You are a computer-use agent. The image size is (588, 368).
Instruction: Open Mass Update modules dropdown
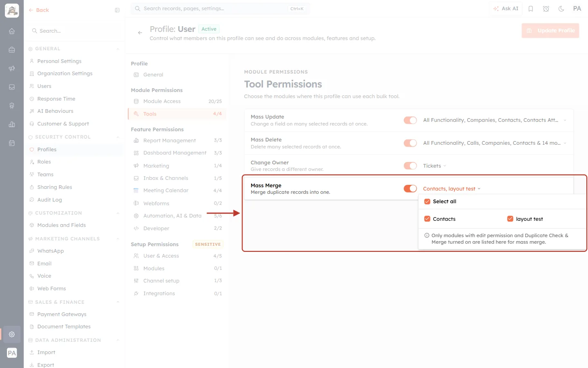tap(494, 120)
